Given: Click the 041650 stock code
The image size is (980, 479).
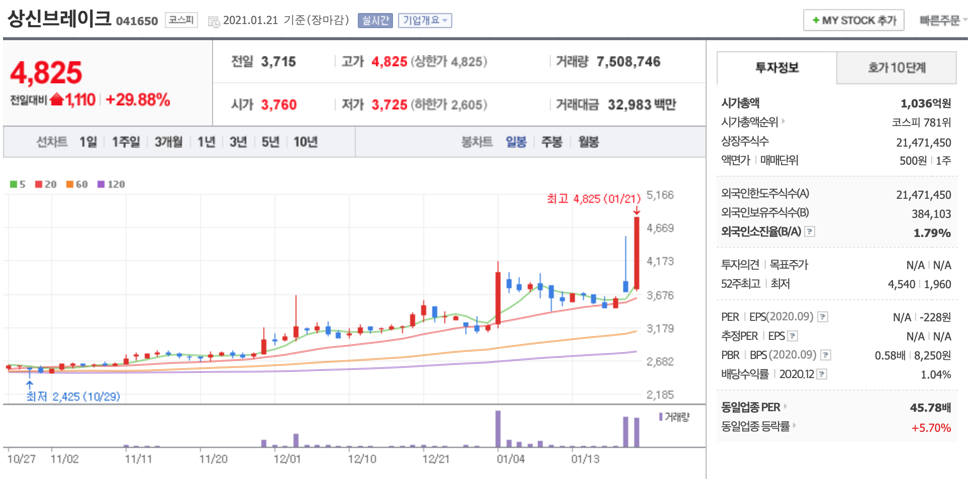Looking at the screenshot, I should click(137, 21).
